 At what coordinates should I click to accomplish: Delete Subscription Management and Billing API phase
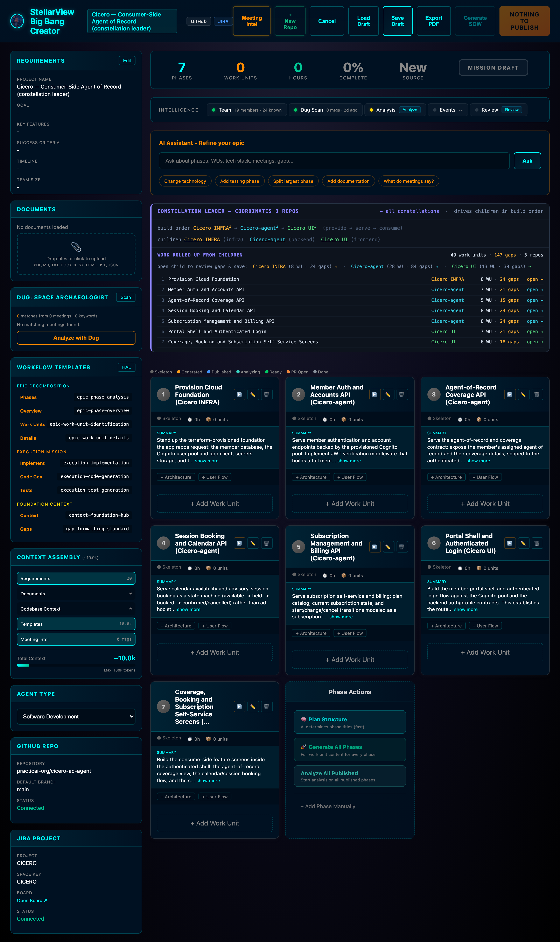pos(401,547)
